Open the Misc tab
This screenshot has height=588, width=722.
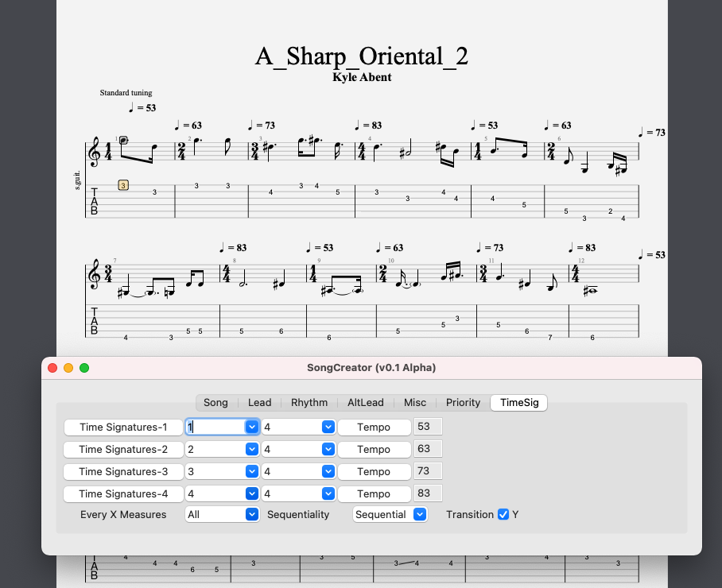click(415, 403)
